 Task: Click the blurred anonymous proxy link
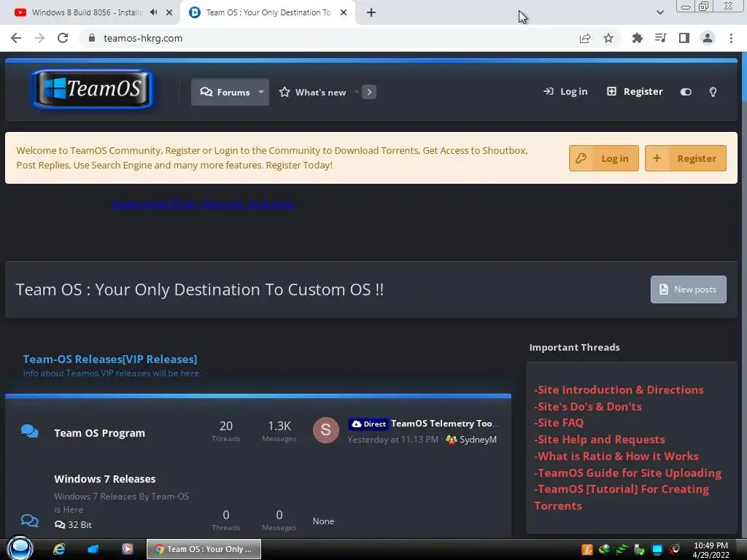[x=204, y=203]
